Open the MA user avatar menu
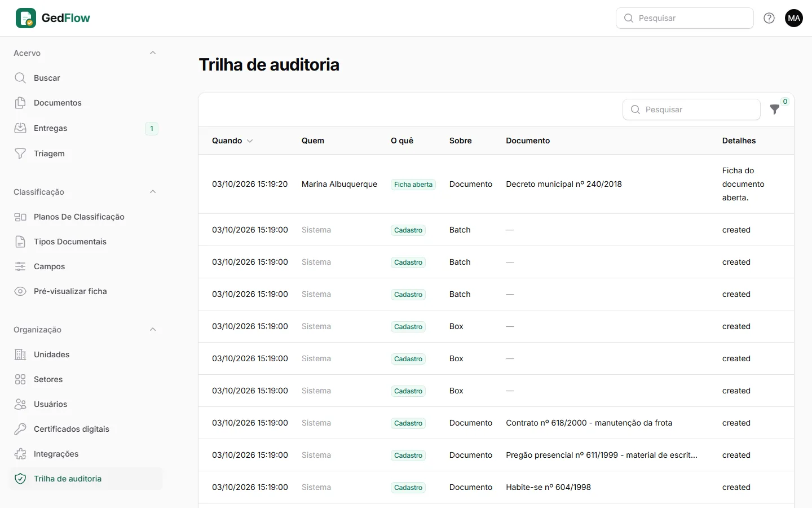Viewport: 812px width, 508px height. tap(794, 18)
